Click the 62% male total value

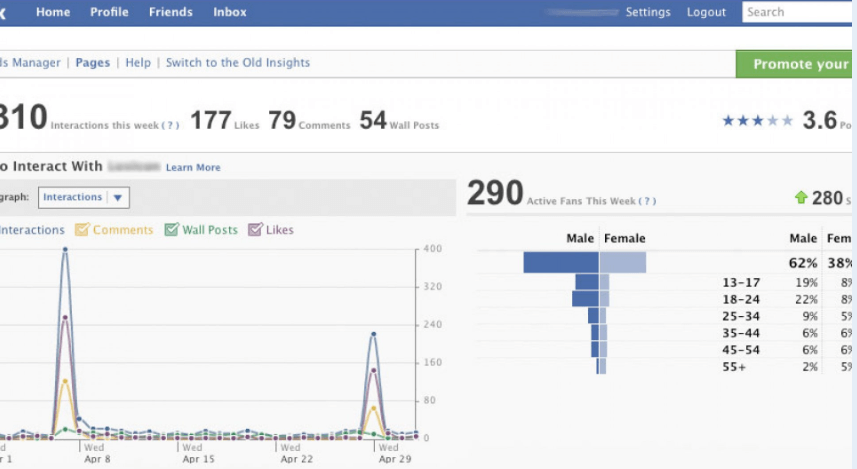[x=803, y=263]
